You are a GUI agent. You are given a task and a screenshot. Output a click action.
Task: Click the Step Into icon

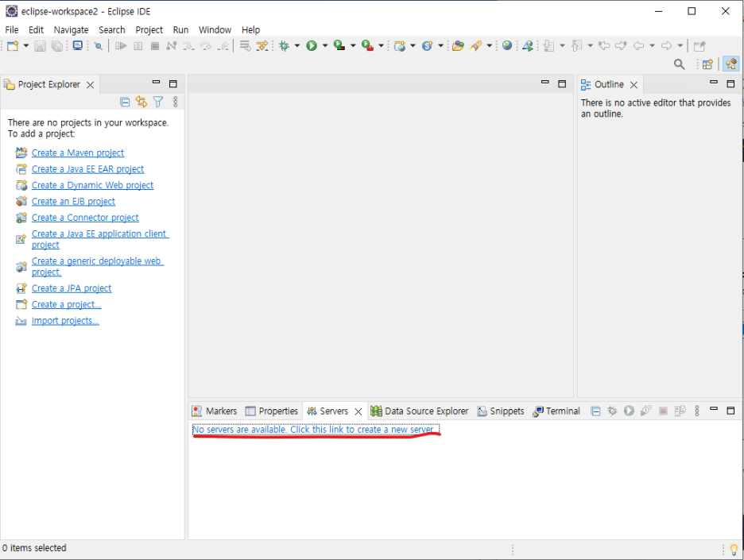point(188,46)
